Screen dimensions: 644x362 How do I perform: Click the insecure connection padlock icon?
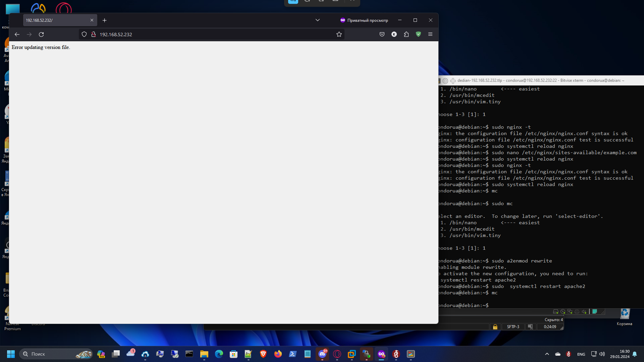[94, 35]
